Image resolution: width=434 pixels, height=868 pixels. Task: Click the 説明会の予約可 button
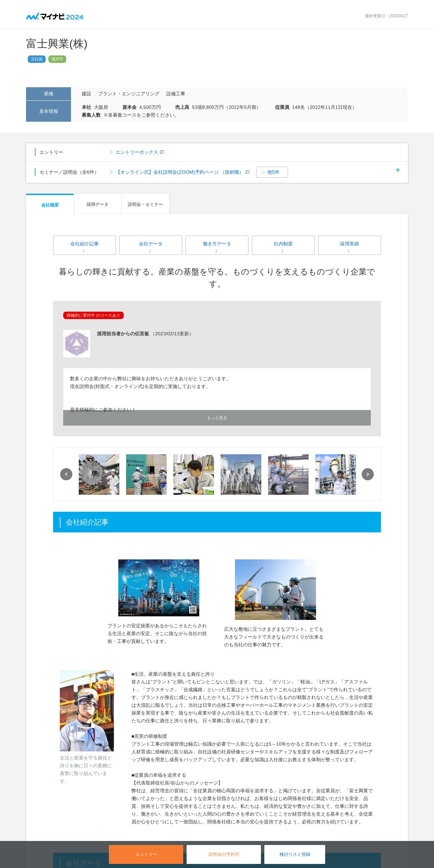(x=224, y=854)
